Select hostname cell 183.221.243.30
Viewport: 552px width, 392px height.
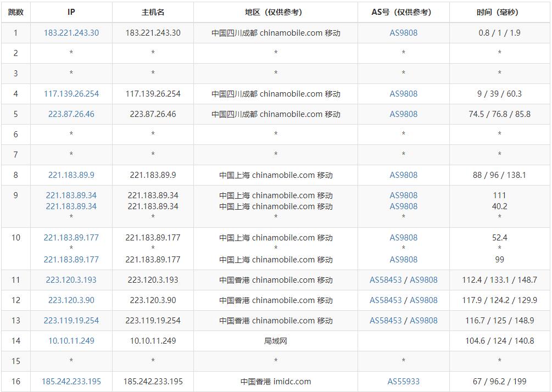(153, 33)
